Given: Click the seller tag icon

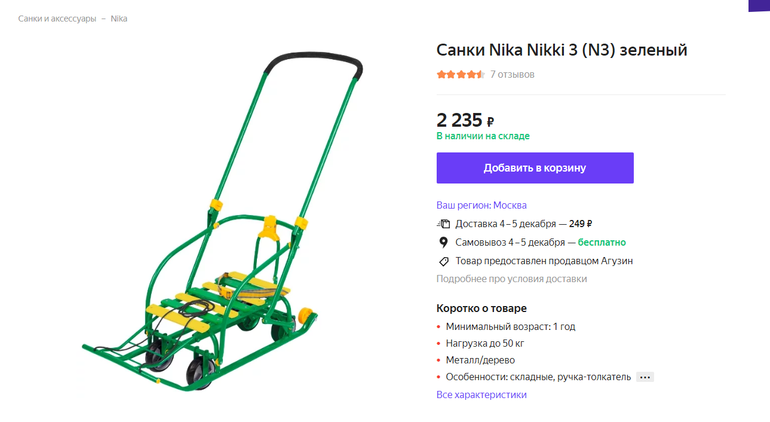Looking at the screenshot, I should click(x=443, y=261).
